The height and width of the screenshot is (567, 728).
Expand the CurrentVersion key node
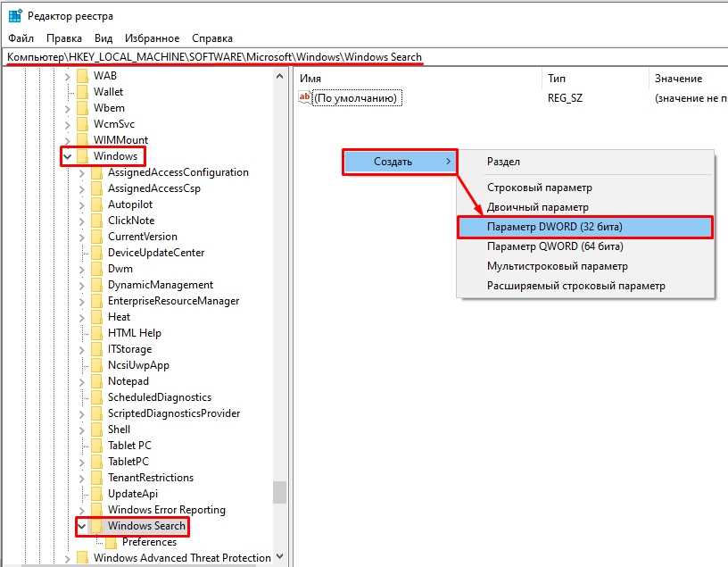click(x=82, y=237)
